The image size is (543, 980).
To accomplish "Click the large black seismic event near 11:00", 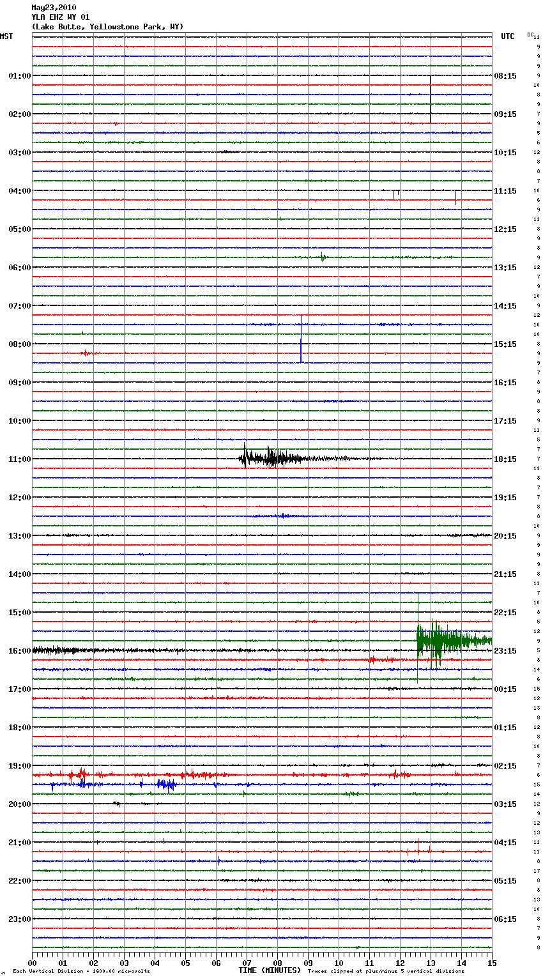I will pos(271,458).
